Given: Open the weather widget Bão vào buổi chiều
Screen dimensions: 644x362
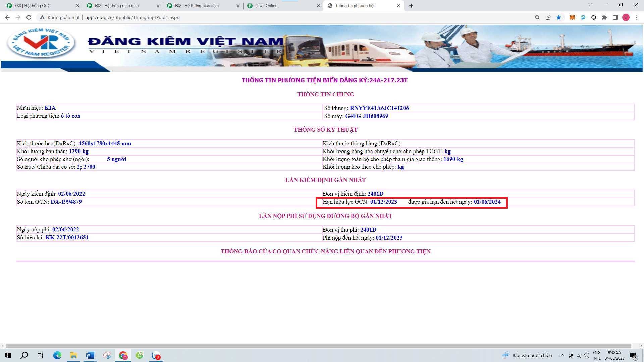Looking at the screenshot, I should 527,355.
